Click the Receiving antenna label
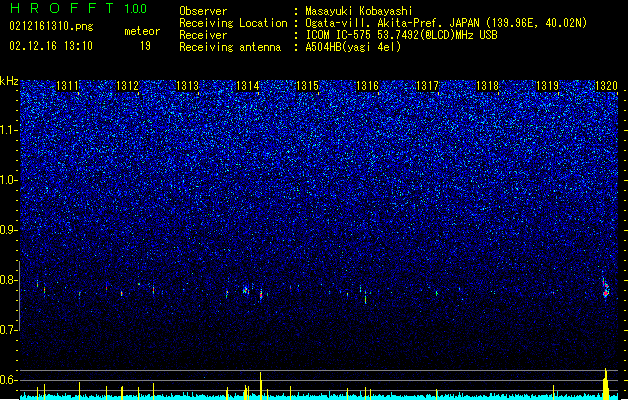 tap(230, 47)
